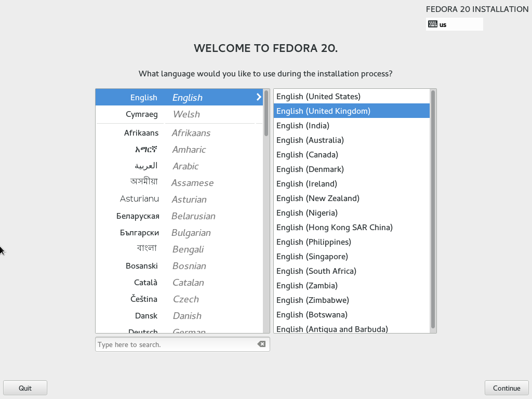Choose Welsh in language list
Image resolution: width=532 pixels, height=399 pixels.
pyautogui.click(x=179, y=114)
